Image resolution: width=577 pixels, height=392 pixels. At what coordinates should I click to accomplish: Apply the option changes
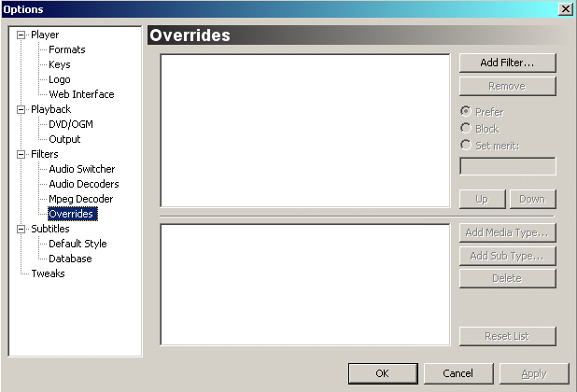tap(534, 373)
